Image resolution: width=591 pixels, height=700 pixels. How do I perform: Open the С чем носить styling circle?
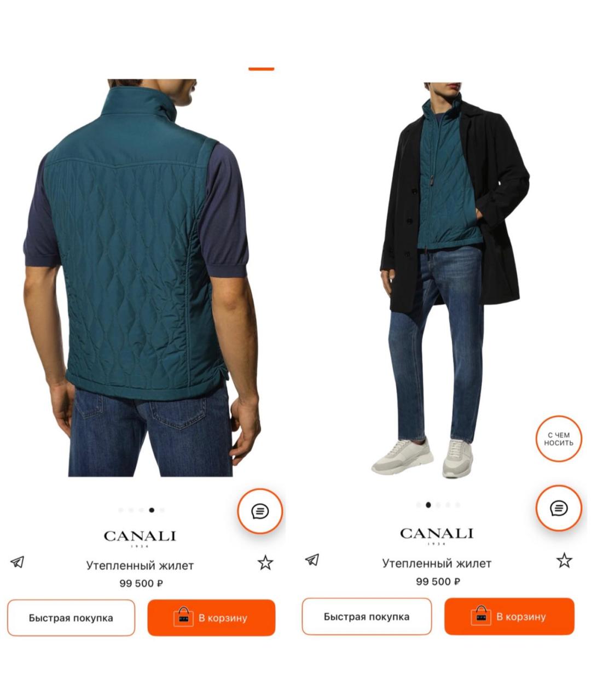coord(558,439)
